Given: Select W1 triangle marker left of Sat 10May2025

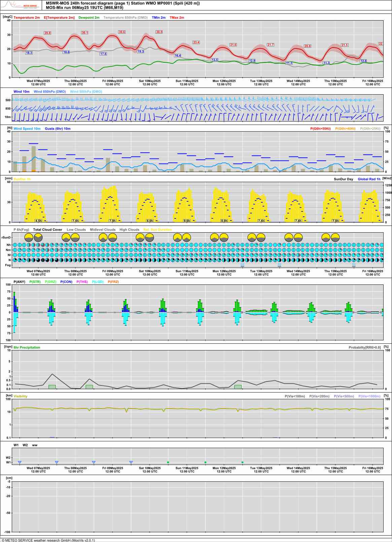Looking at the screenshot, I should (x=131, y=463).
